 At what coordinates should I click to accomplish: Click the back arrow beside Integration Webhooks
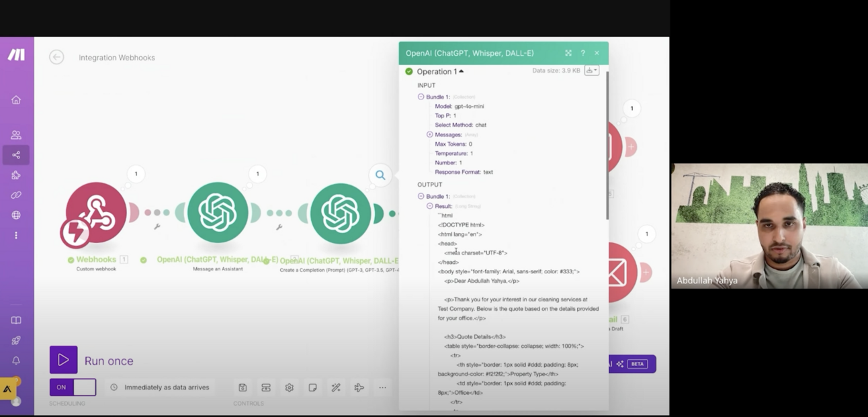click(x=56, y=58)
